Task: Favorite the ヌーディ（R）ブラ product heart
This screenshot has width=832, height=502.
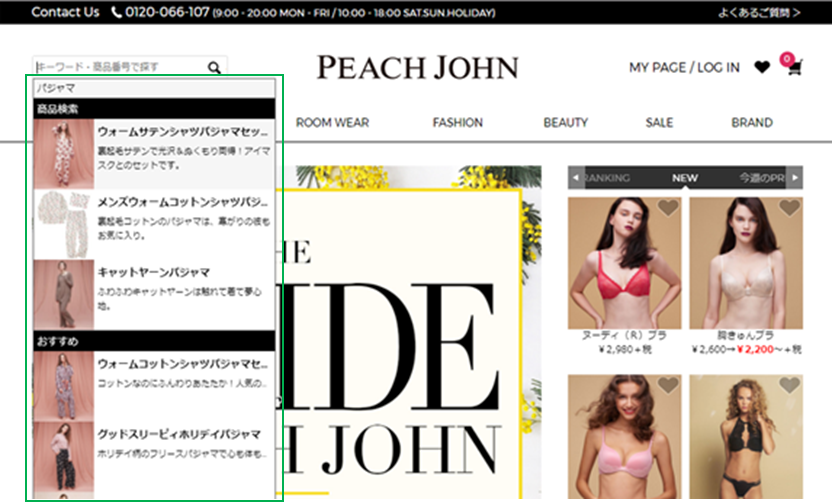Action: tap(668, 207)
